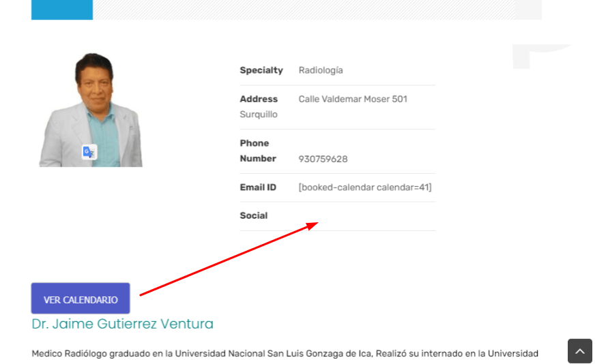Click the phone number 930759628
The width and height of the screenshot is (608, 364).
(x=323, y=159)
